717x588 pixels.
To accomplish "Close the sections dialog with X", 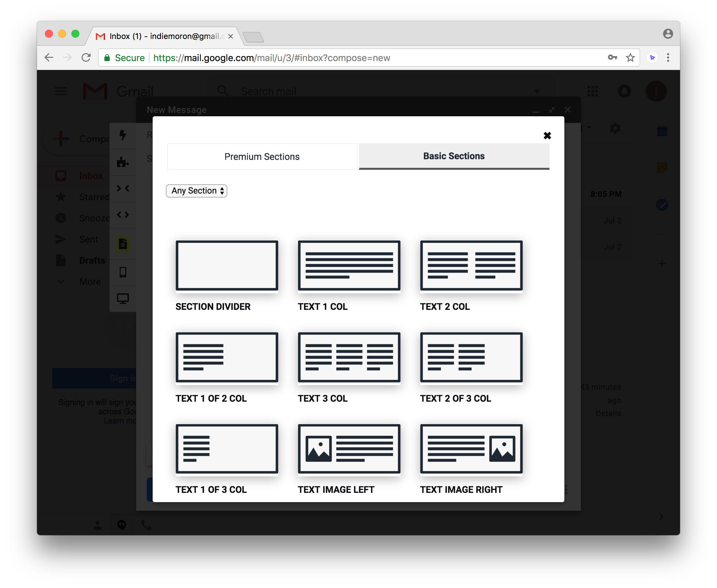I will (x=547, y=135).
